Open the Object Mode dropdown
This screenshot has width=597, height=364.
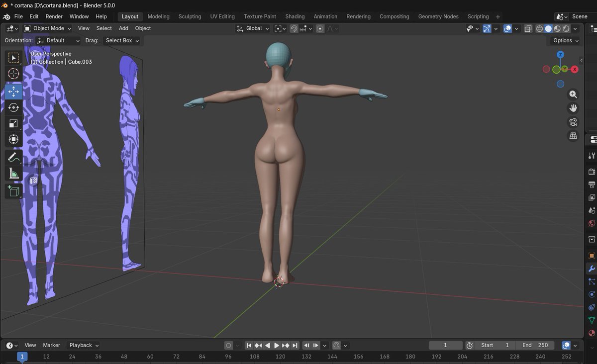pyautogui.click(x=46, y=28)
